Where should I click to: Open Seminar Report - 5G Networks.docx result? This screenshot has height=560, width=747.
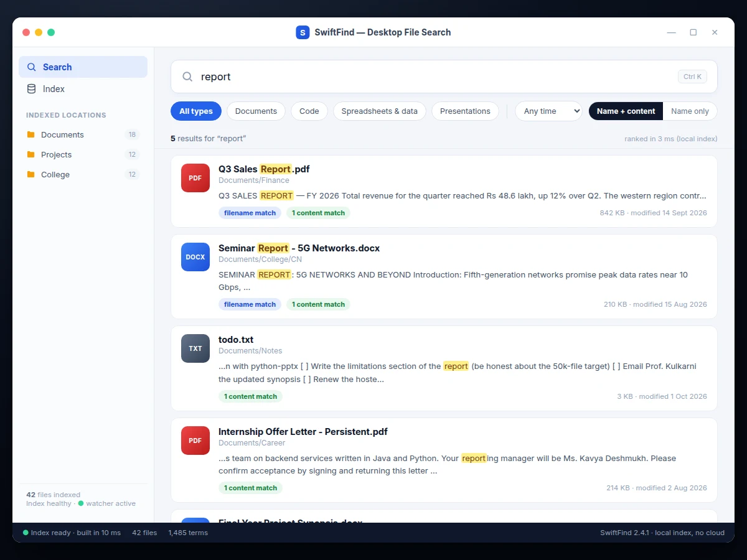pyautogui.click(x=444, y=277)
